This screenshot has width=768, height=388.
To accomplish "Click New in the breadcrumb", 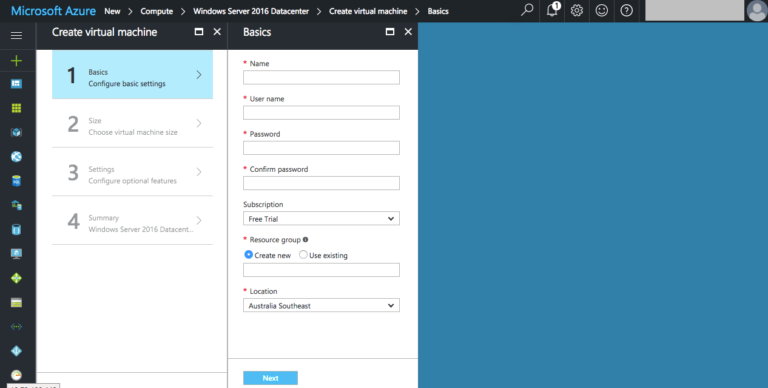I will (112, 11).
